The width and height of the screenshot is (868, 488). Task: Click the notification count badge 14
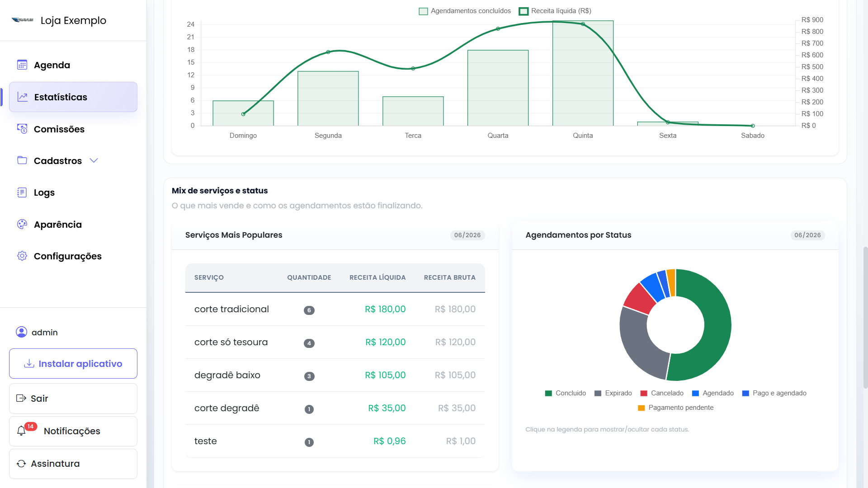[x=30, y=427]
